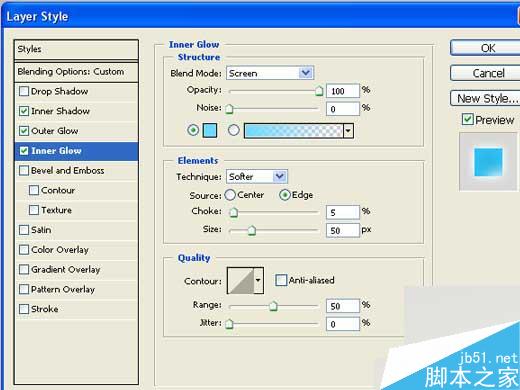Enable the Anti-aliased checkbox
The width and height of the screenshot is (520, 390).
(281, 280)
